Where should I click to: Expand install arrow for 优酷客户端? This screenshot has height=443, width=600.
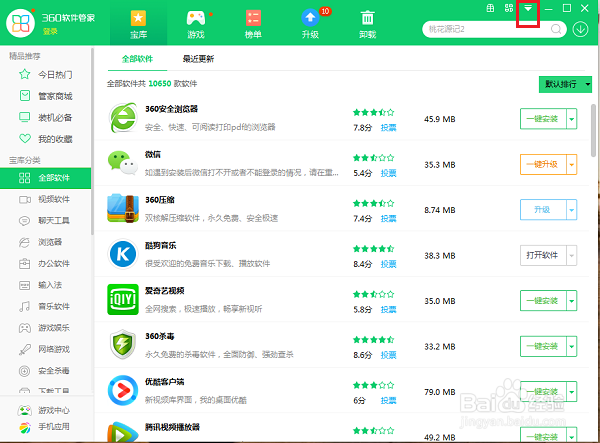pyautogui.click(x=572, y=392)
